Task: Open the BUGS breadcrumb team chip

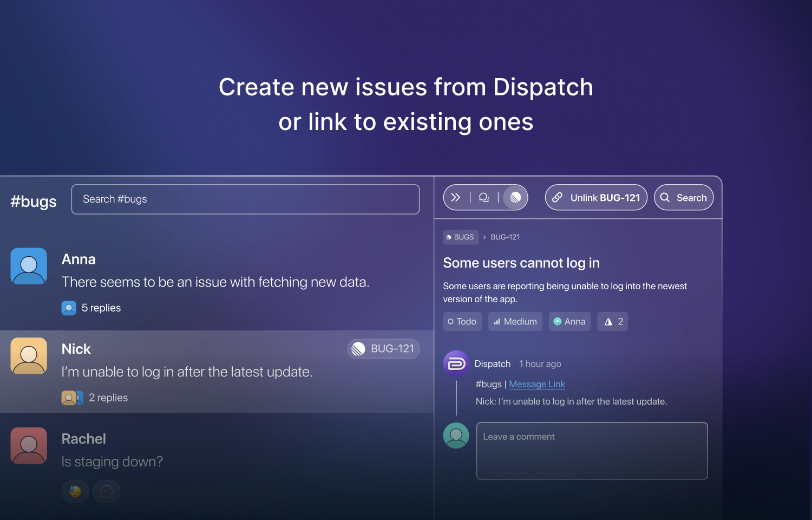Action: coord(460,237)
